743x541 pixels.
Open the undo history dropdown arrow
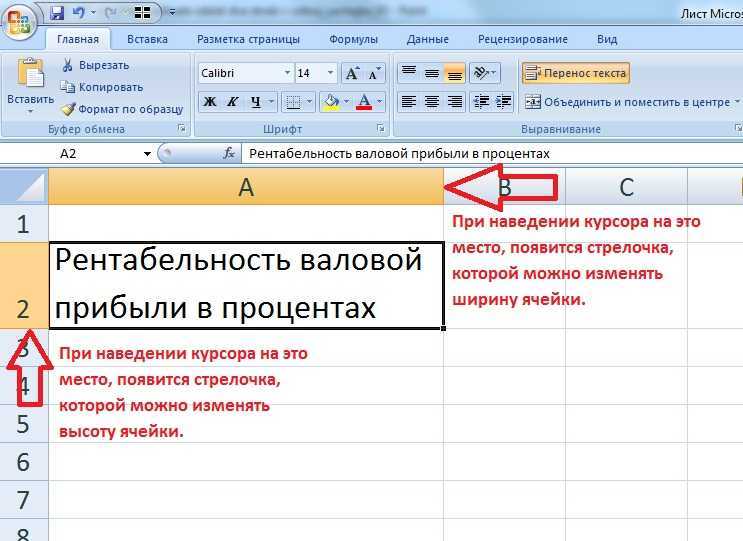click(x=93, y=13)
